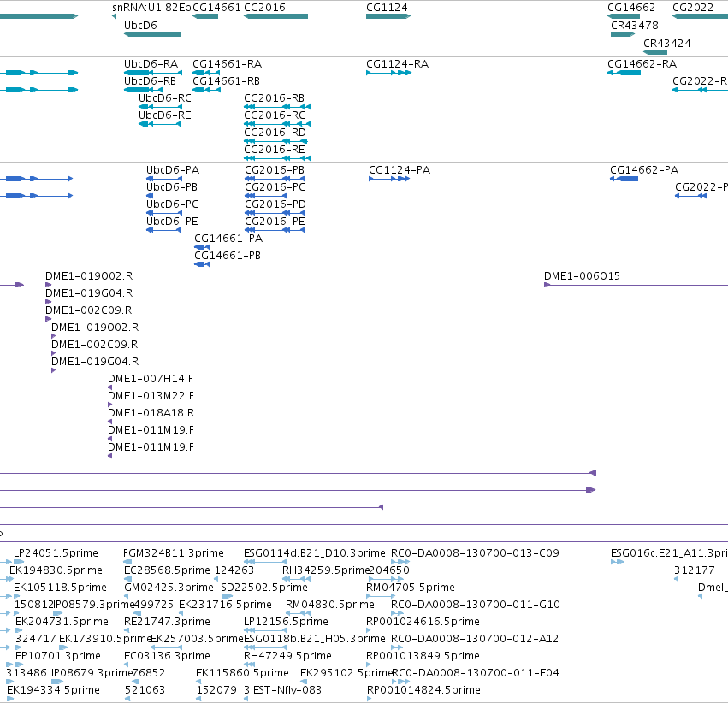Select the UbcD6-RC transcript label
728x703 pixels.
[x=165, y=98]
